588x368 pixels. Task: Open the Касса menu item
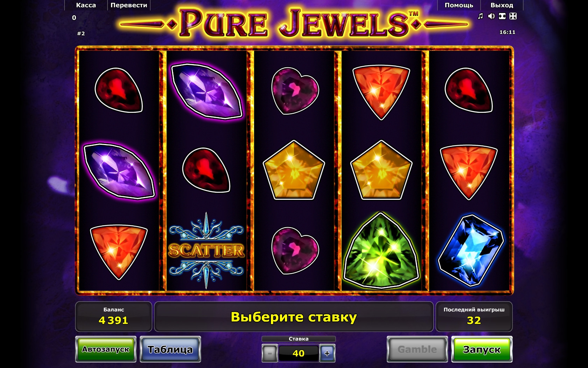point(86,5)
